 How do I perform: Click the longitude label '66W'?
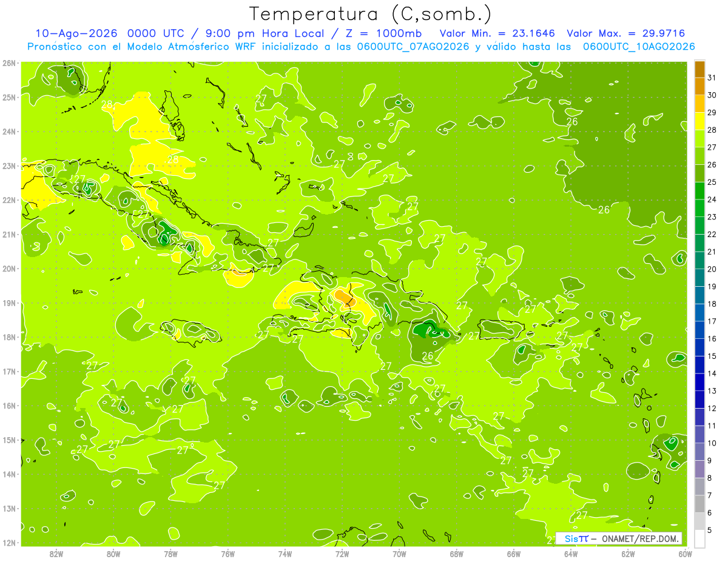pyautogui.click(x=514, y=554)
